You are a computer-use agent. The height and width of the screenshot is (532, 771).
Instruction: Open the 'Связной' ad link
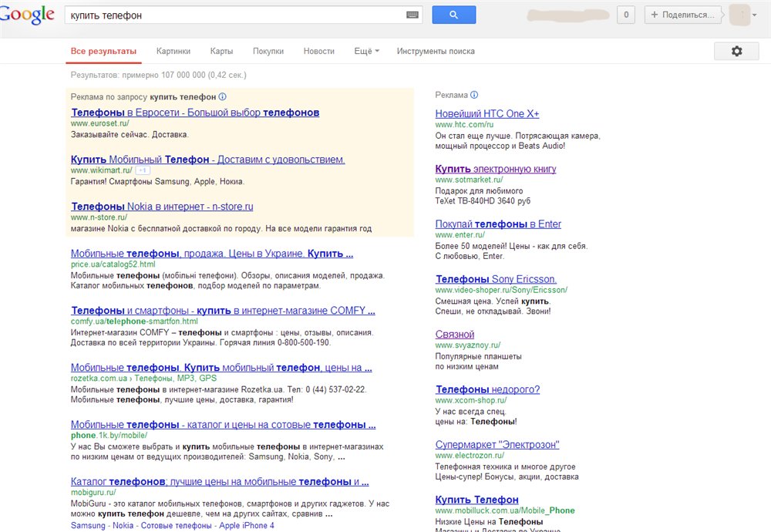click(455, 335)
